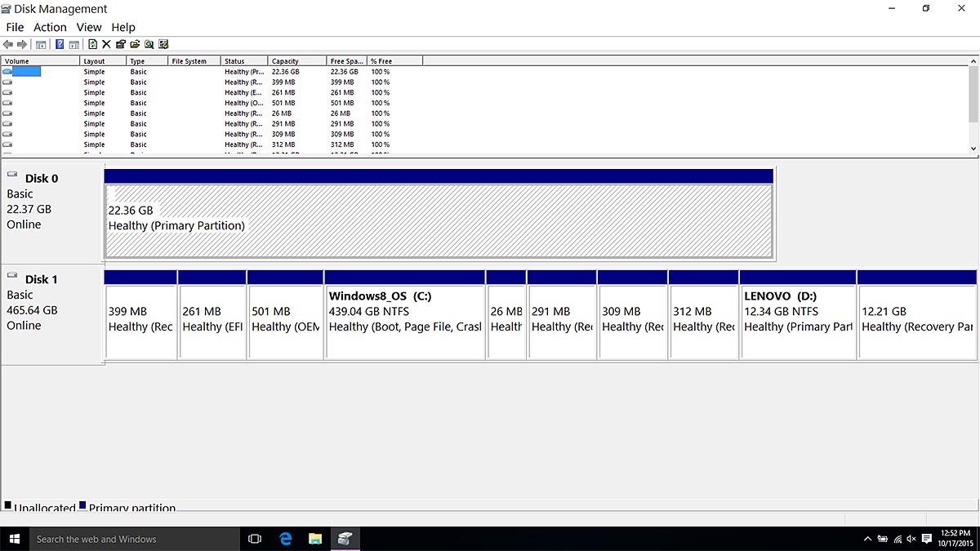
Task: Select the volume icon in the 309 MB list row
Action: (x=7, y=134)
